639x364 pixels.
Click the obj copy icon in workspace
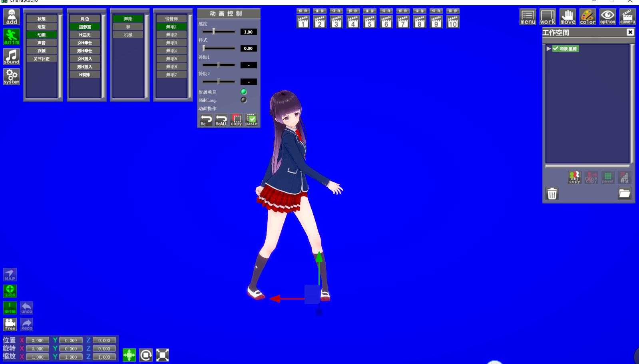click(x=575, y=178)
